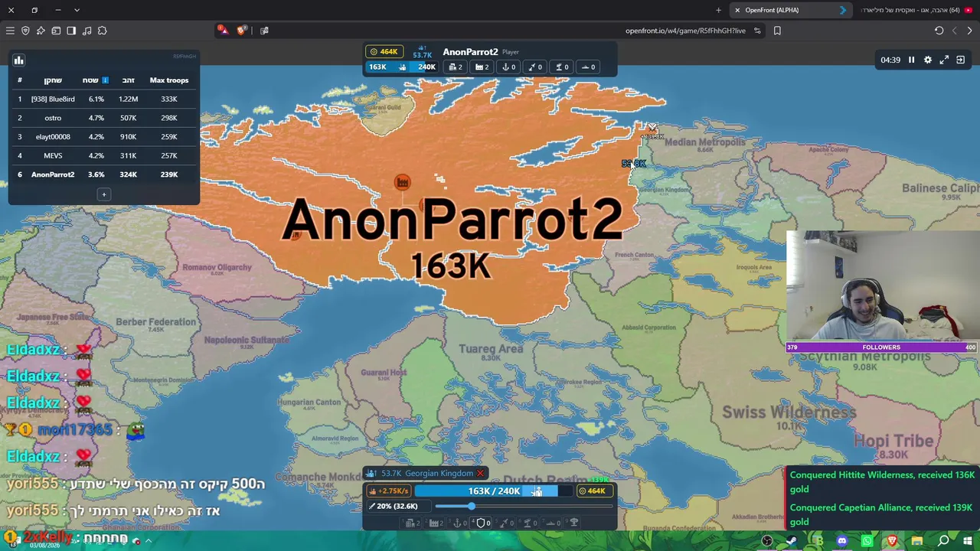This screenshot has width=980, height=551.
Task: Click the attack ratio slider handle
Action: (471, 506)
